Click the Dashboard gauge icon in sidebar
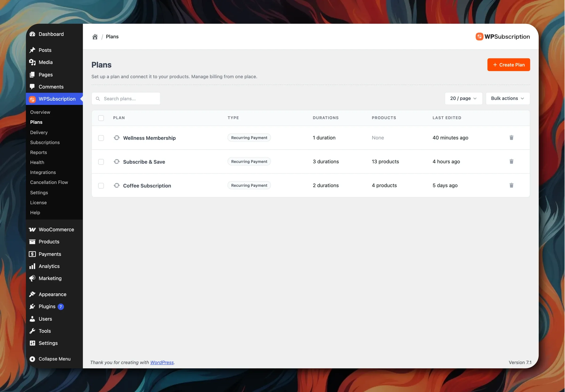 tap(32, 34)
